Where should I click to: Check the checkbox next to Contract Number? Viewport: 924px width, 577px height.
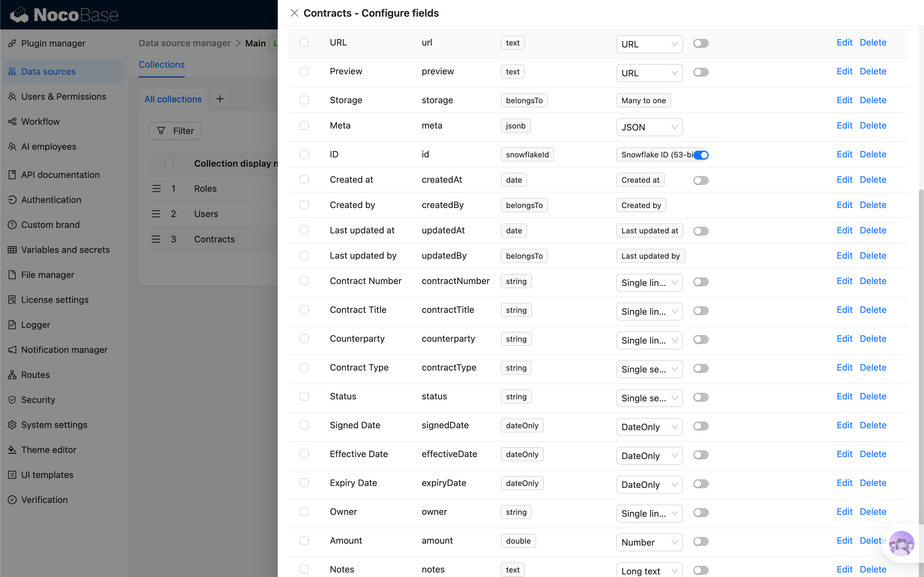(304, 281)
